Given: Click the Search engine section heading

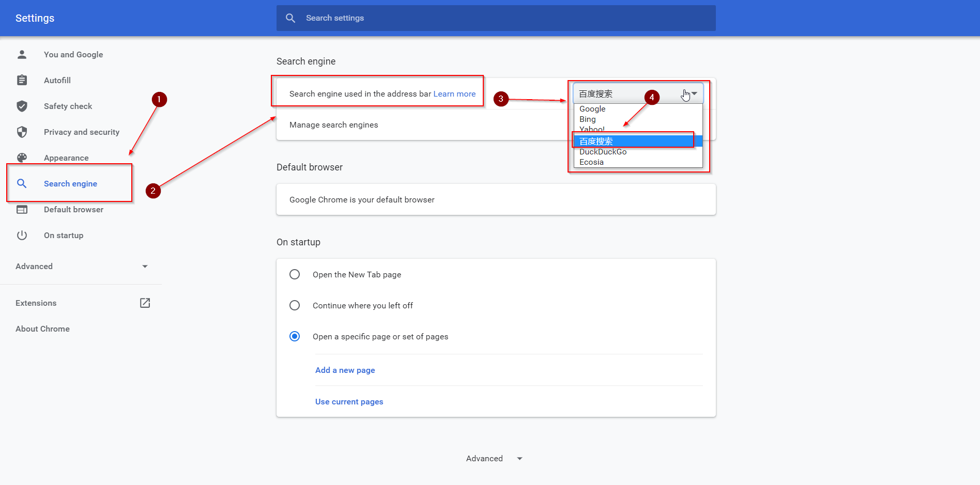Looking at the screenshot, I should pyautogui.click(x=306, y=61).
